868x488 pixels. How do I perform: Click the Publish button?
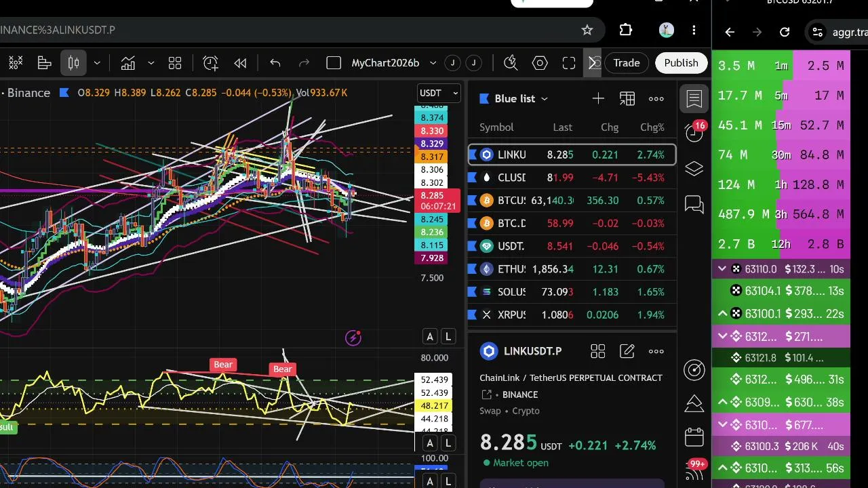tap(681, 63)
